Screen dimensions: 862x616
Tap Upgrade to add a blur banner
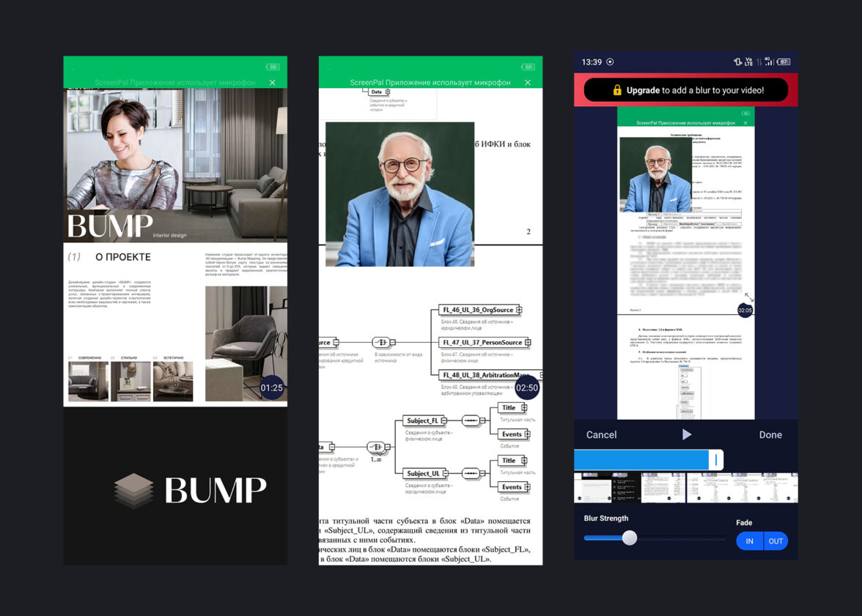pyautogui.click(x=685, y=90)
